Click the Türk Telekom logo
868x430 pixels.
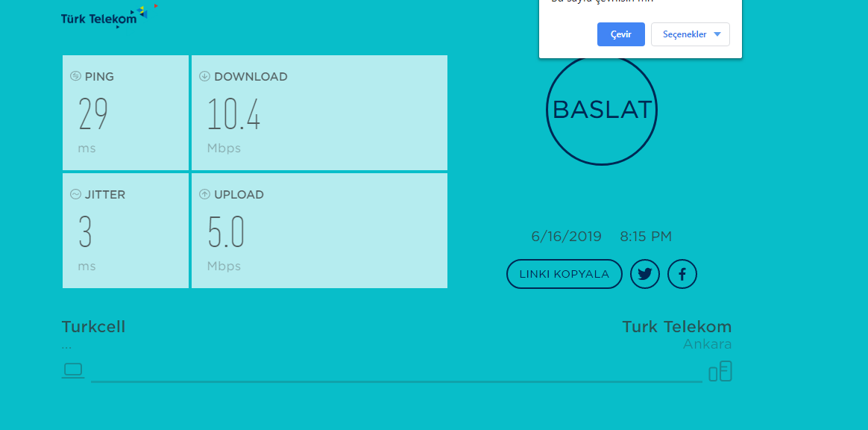coord(109,16)
